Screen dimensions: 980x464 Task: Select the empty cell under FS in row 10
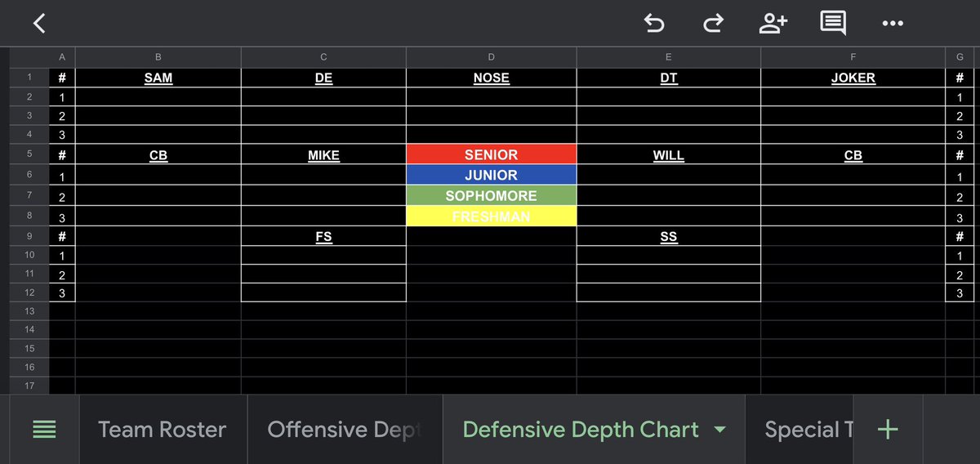coord(323,255)
